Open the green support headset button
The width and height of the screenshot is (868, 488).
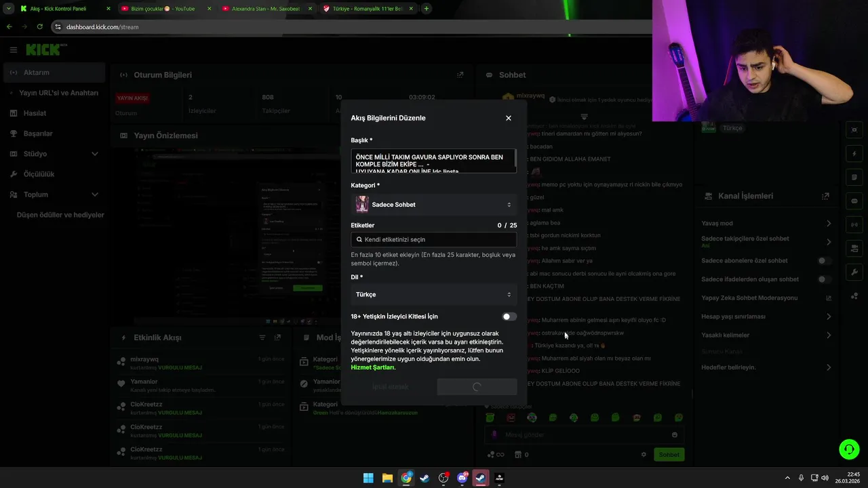tap(849, 449)
